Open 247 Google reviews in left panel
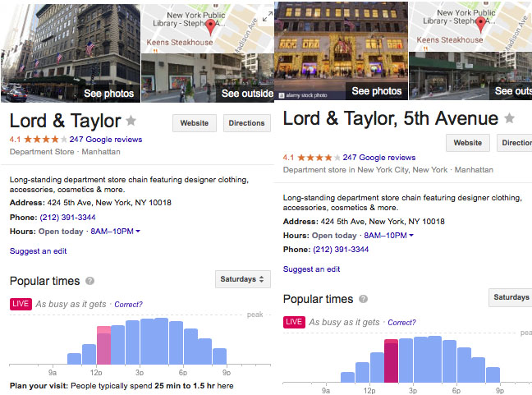Screen dimensions: 532x395 pyautogui.click(x=106, y=140)
